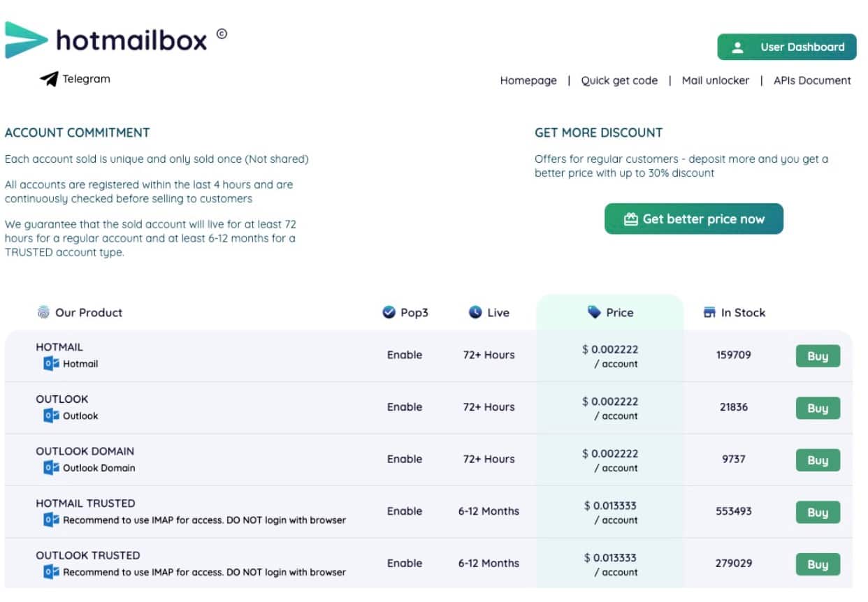The width and height of the screenshot is (868, 602).
Task: Open the APIs Document link
Action: [x=812, y=80]
